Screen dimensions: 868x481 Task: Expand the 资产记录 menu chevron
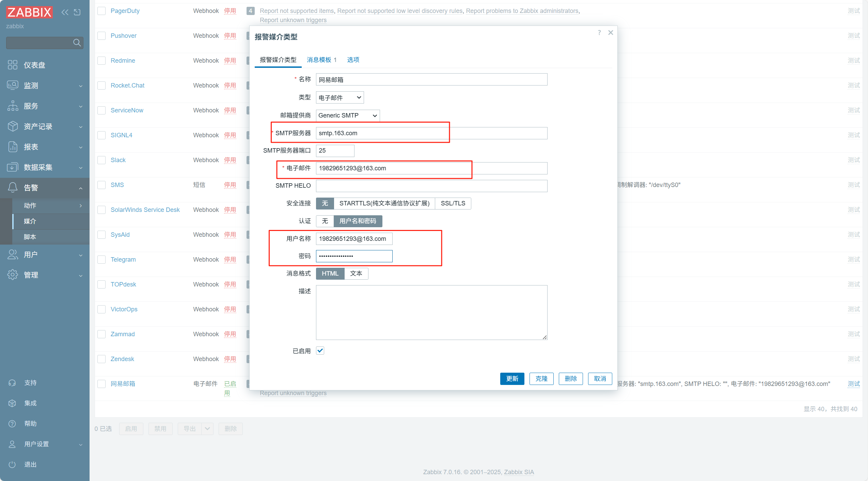point(81,127)
